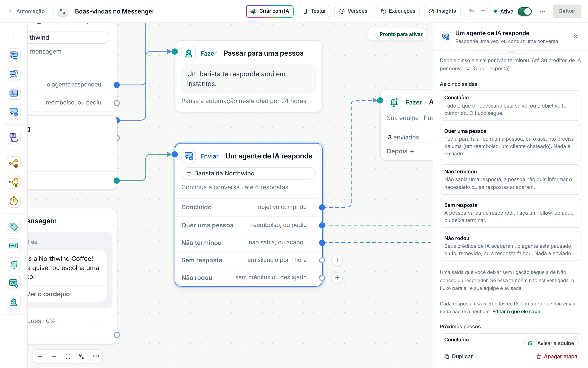Delete step with Apagar etapa
The width and height of the screenshot is (588, 368).
(557, 356)
